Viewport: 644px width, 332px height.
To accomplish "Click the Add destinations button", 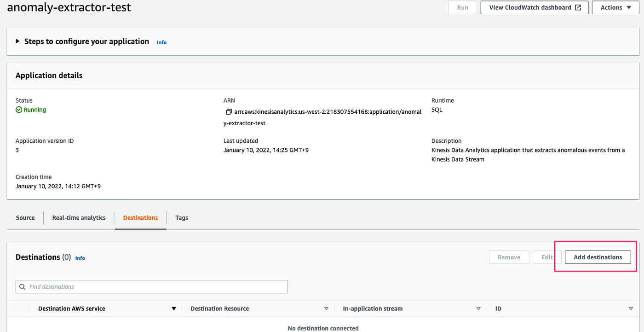I will click(598, 257).
